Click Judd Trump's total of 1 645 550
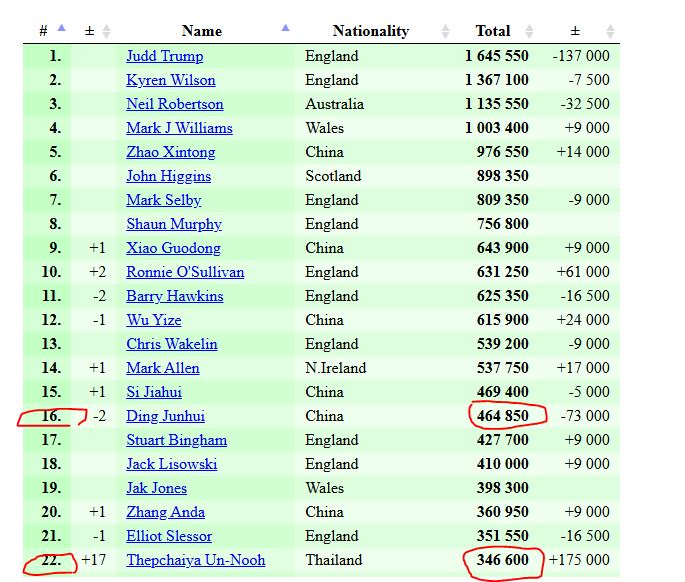The width and height of the screenshot is (685, 582). pos(497,56)
